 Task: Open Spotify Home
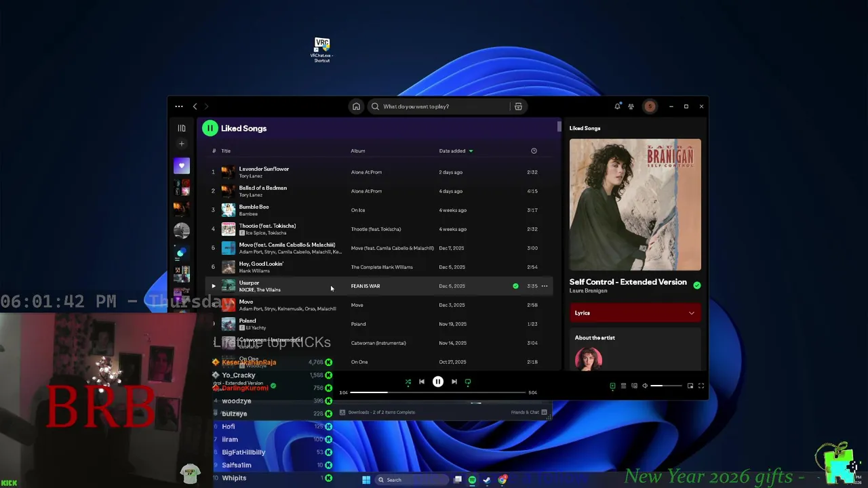pyautogui.click(x=356, y=106)
